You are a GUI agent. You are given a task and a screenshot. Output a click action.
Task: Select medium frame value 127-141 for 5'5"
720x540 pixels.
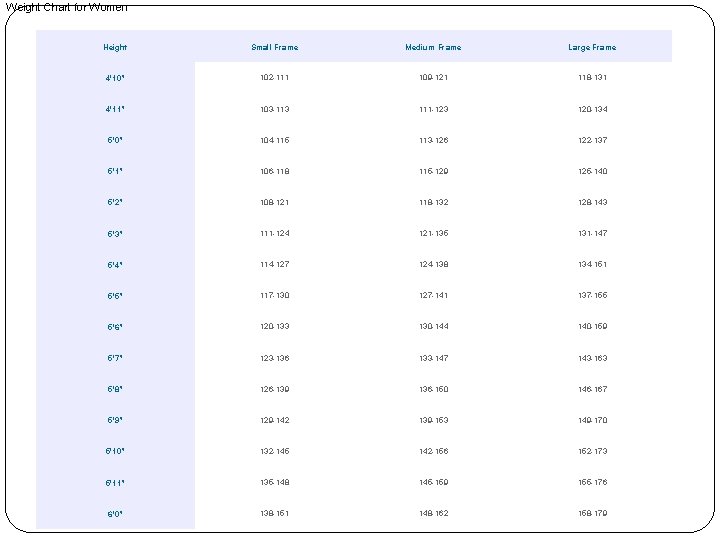point(433,295)
